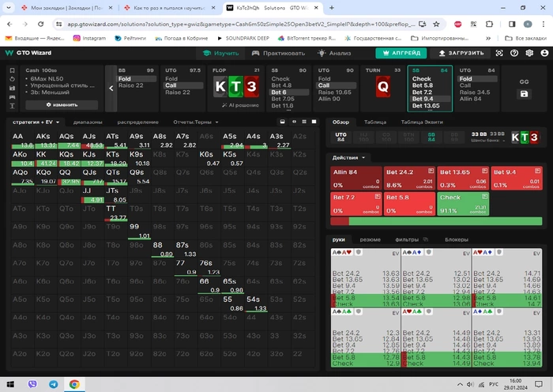Click the TT cell in hand matrix
553x392 pixels.
pyautogui.click(x=116, y=213)
